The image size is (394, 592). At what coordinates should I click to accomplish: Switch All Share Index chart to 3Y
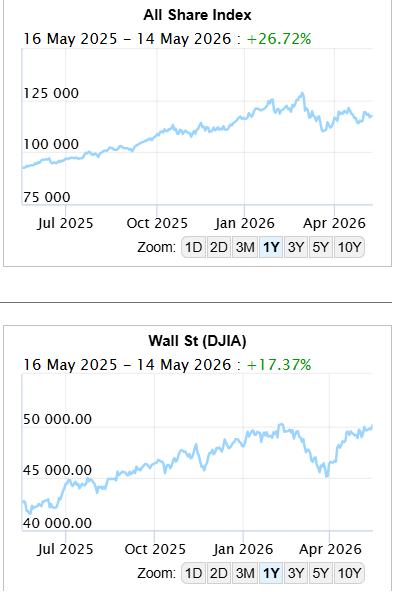coord(296,247)
